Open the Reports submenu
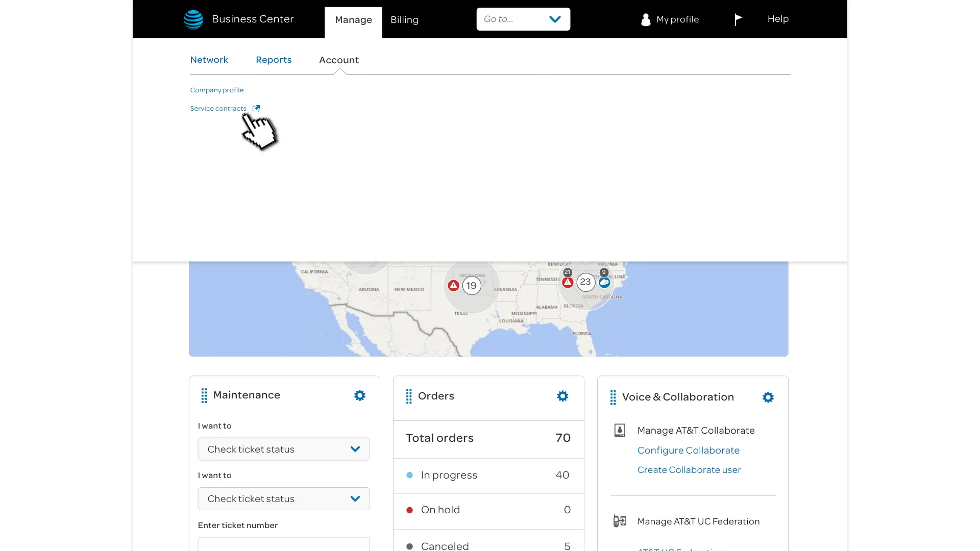980x551 pixels. click(x=274, y=60)
